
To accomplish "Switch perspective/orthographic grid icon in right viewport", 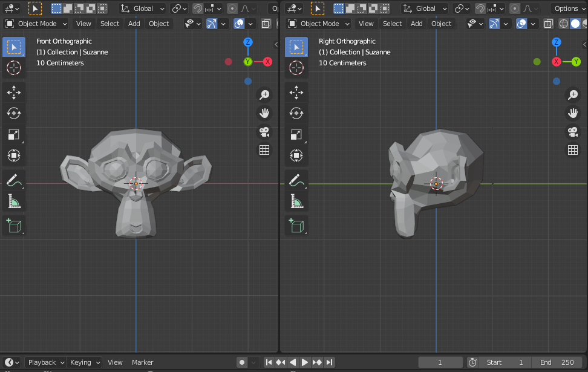I will tap(573, 150).
